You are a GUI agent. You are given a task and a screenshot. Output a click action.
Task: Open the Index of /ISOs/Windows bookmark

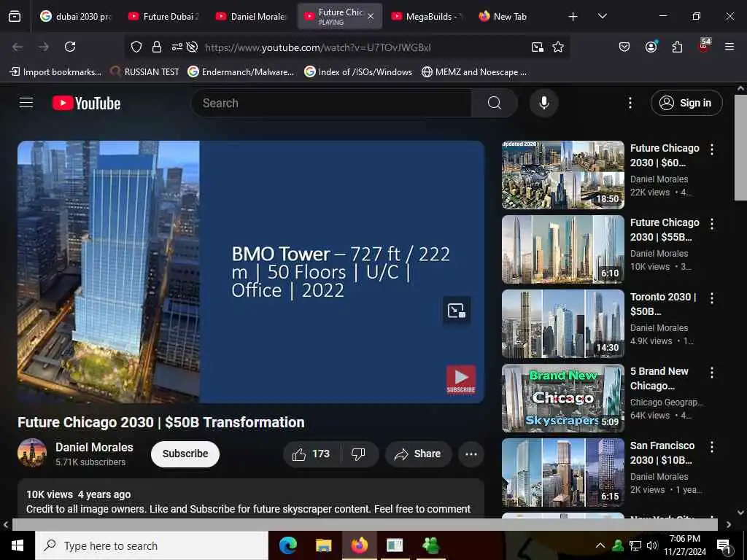(x=358, y=72)
